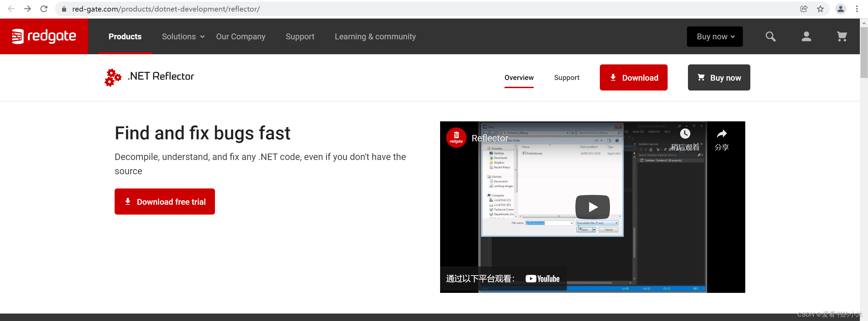868x321 pixels.
Task: Click the page vertical scrollbar
Action: pyautogui.click(x=864, y=53)
